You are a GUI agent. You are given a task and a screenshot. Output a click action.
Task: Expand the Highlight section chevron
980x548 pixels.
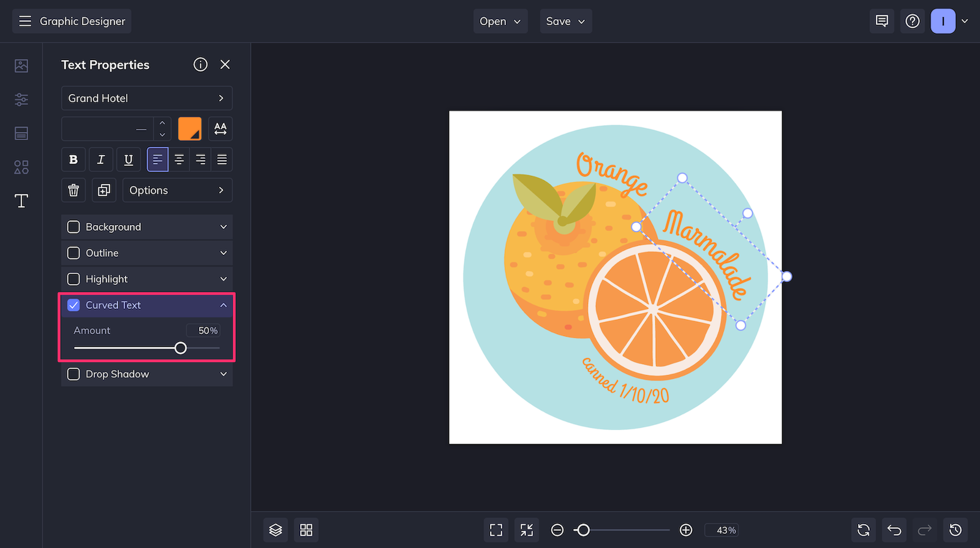pyautogui.click(x=224, y=279)
